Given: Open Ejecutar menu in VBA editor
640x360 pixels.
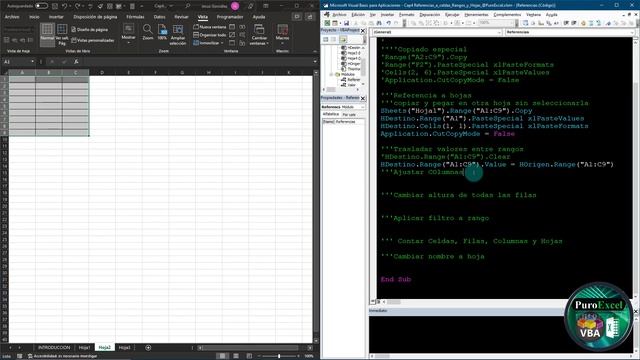Looking at the screenshot, I should [452, 15].
